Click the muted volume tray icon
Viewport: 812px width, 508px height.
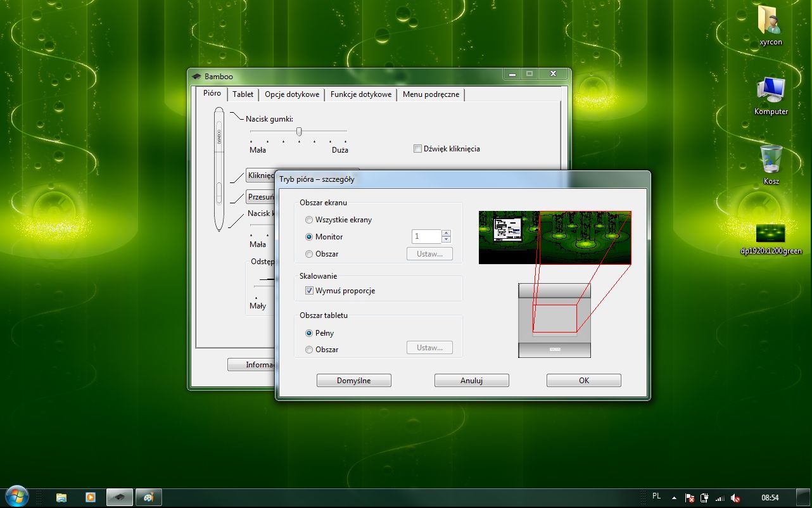pos(735,498)
